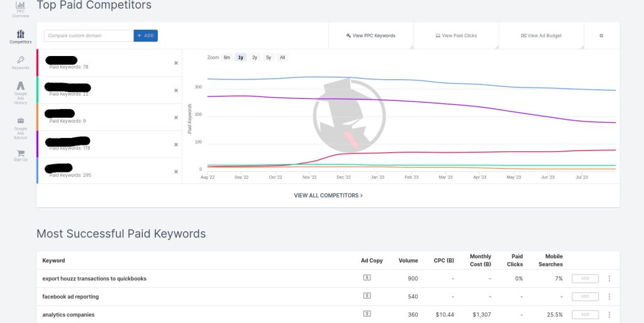The image size is (644, 323).
Task: View ad copy for facebook ad reporting
Action: tap(367, 295)
